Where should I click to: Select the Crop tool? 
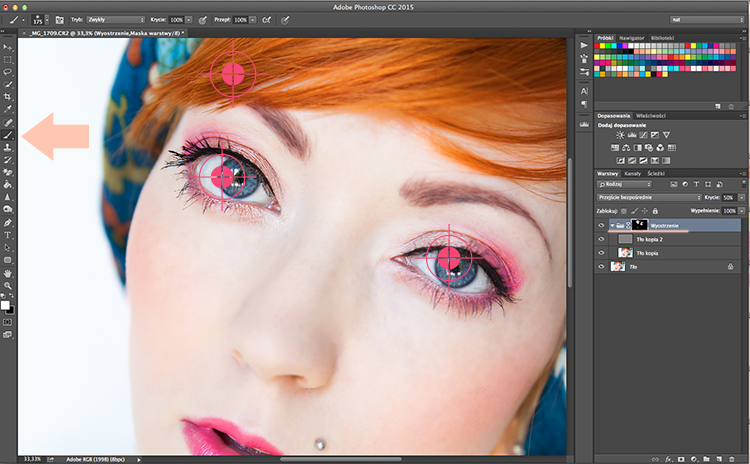[x=8, y=97]
